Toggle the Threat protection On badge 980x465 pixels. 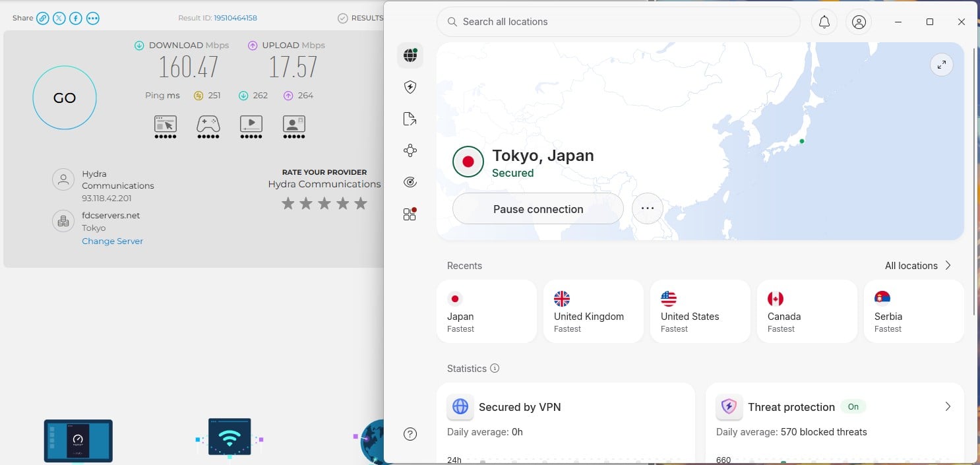click(853, 407)
